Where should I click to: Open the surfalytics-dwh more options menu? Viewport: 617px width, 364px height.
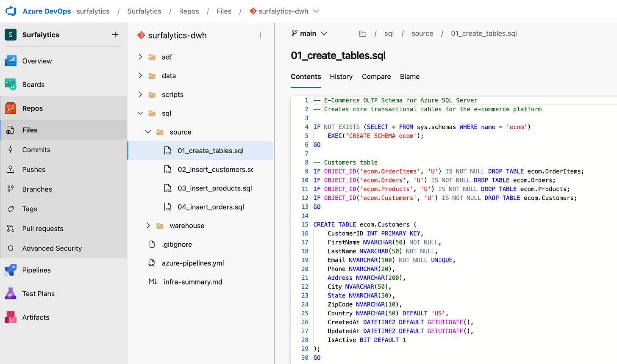pos(261,35)
